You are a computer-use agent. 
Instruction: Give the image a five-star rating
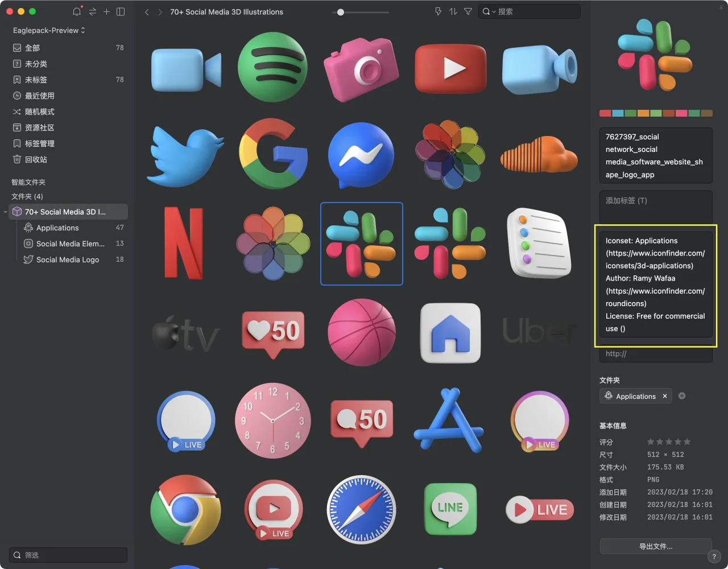click(x=687, y=442)
